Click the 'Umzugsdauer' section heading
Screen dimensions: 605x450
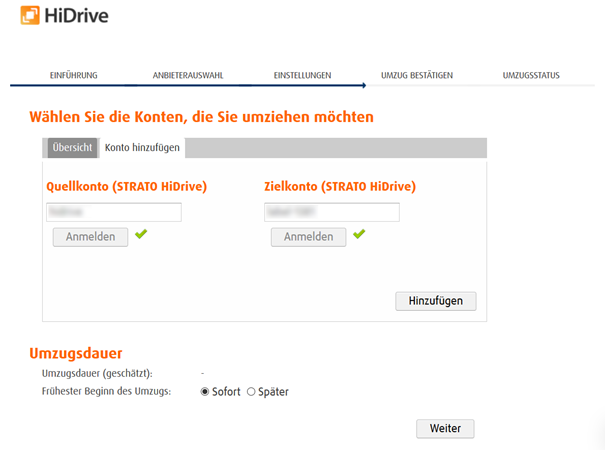pos(76,353)
